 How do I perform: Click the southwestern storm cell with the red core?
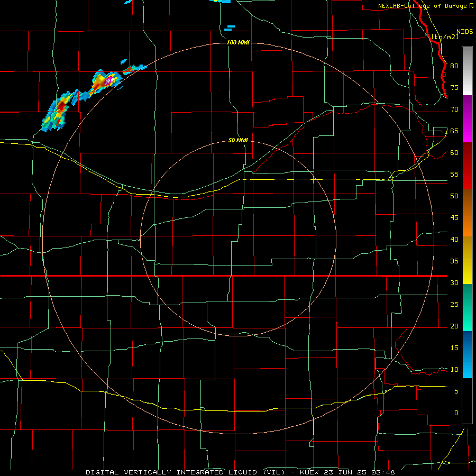(x=58, y=111)
